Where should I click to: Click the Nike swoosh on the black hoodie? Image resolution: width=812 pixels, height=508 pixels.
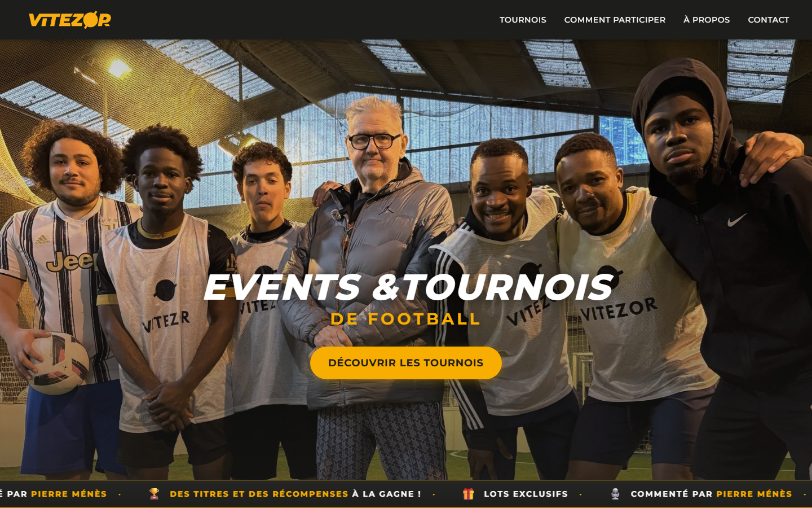pyautogui.click(x=736, y=220)
